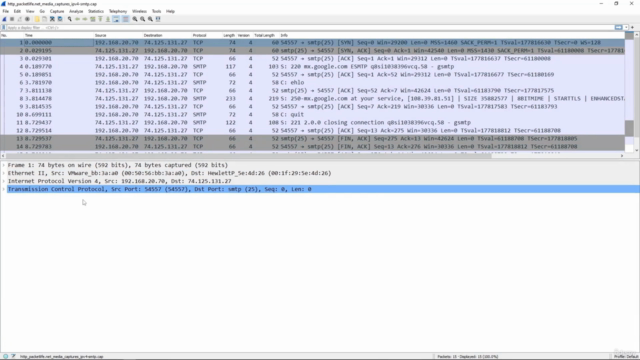This screenshot has width=640, height=360.
Task: Open the Capture menu
Action: 57,11
